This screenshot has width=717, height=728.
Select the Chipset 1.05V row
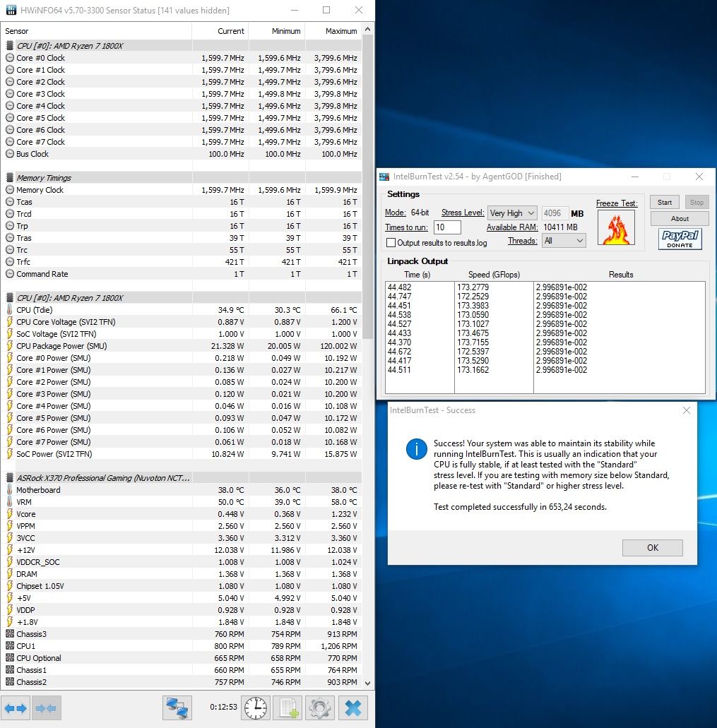[182, 586]
